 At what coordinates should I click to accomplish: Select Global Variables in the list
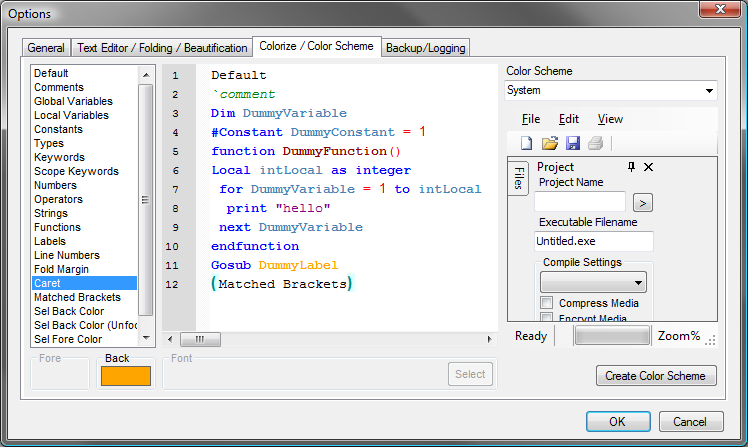pos(73,101)
